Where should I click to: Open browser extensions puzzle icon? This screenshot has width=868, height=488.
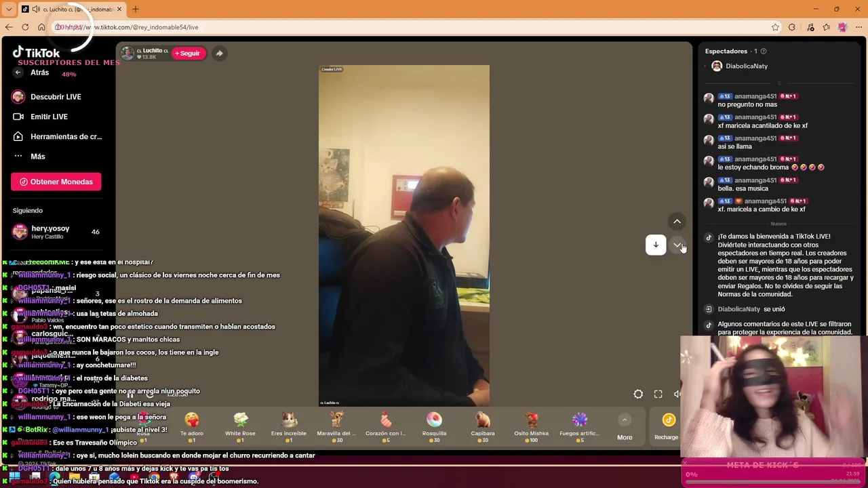pos(792,27)
